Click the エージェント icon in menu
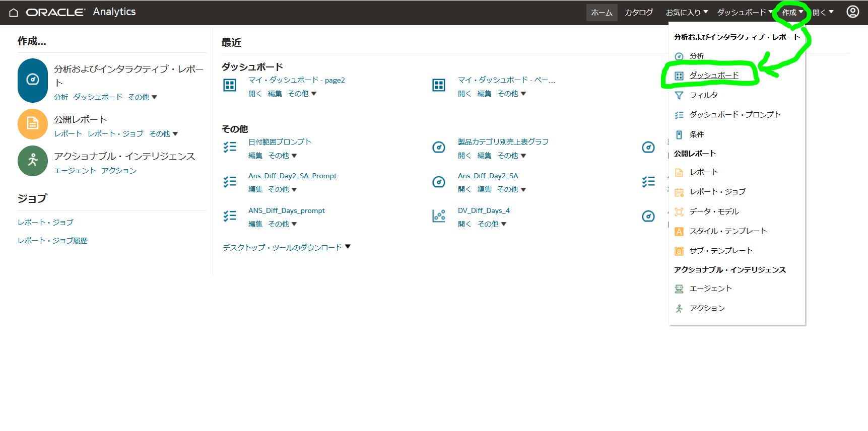This screenshot has width=868, height=431. pos(679,289)
